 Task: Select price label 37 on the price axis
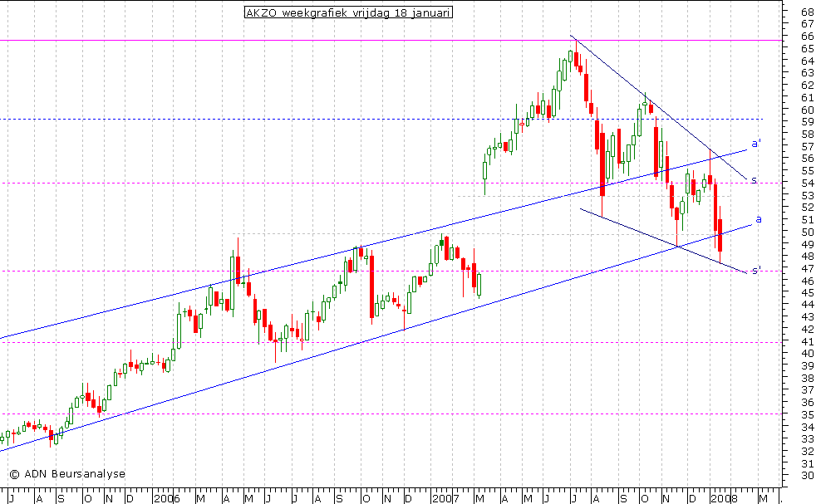(808, 390)
